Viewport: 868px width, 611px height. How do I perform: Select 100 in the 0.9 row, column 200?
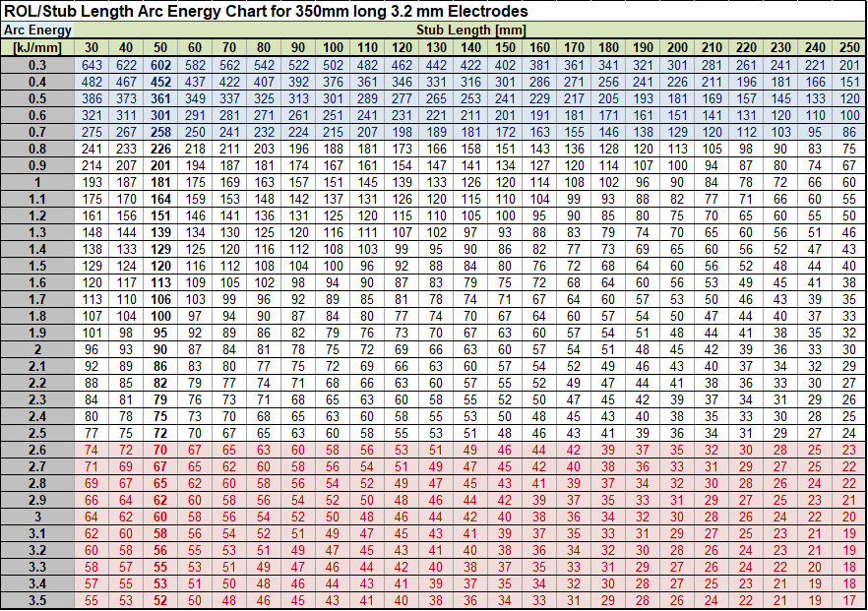[x=677, y=165]
